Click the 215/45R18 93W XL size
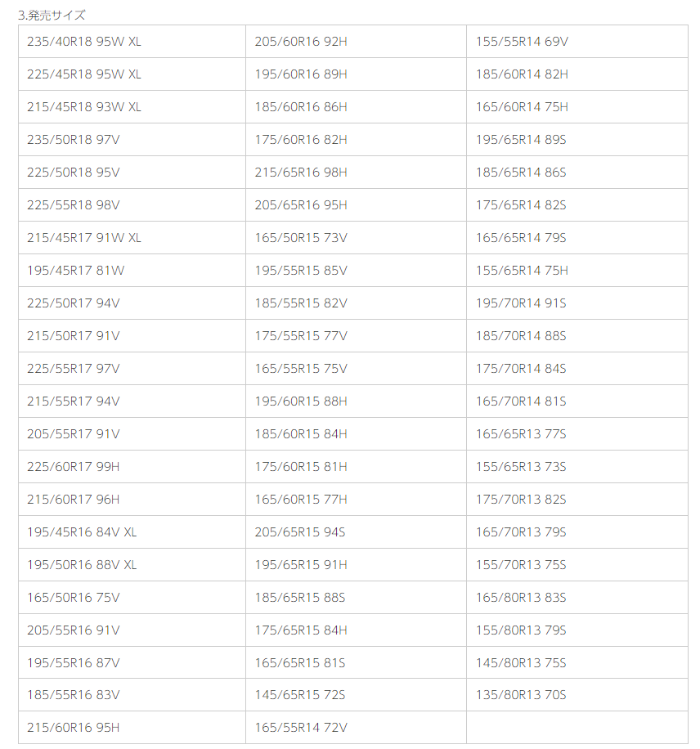This screenshot has height=749, width=700. pos(84,107)
